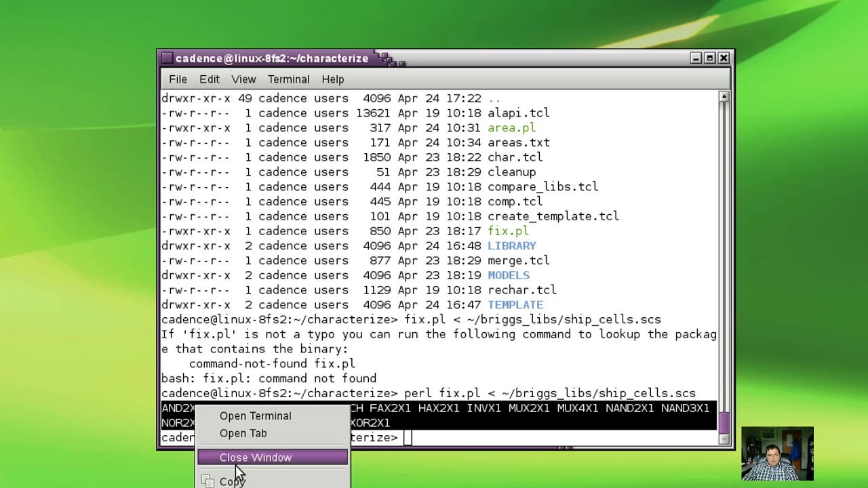The image size is (868, 488).
Task: Click the cleanup filename
Action: [512, 172]
